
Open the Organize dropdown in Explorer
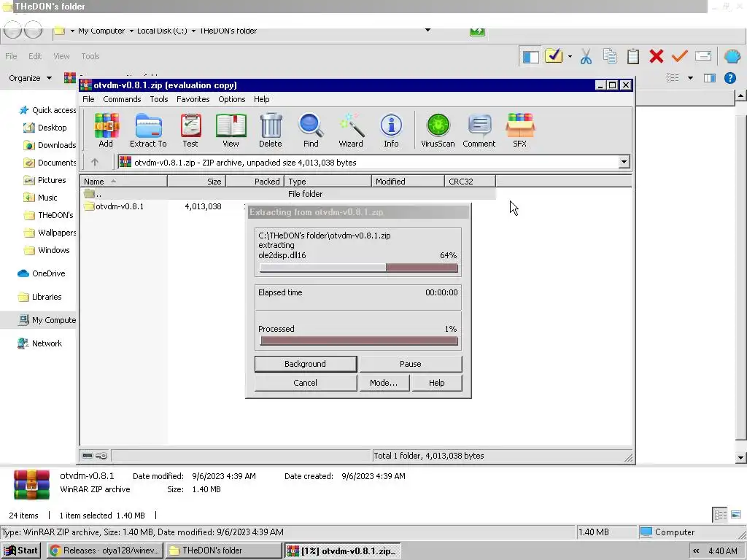30,78
